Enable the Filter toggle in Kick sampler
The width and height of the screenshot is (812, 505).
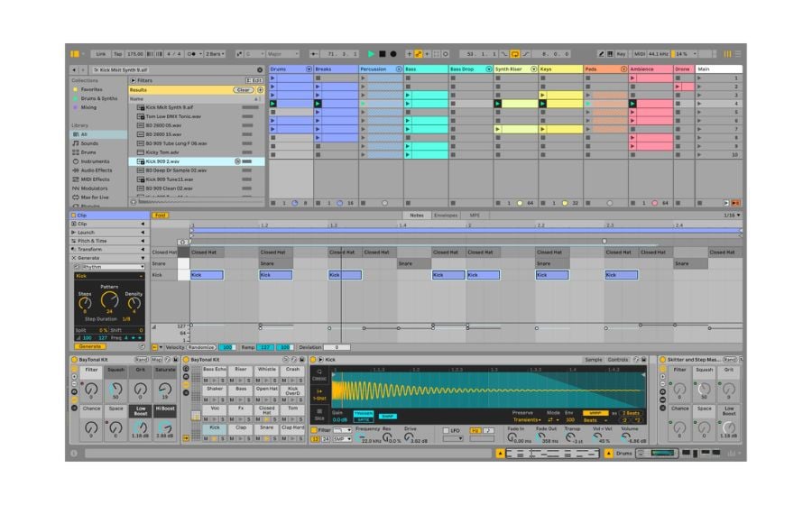314,430
